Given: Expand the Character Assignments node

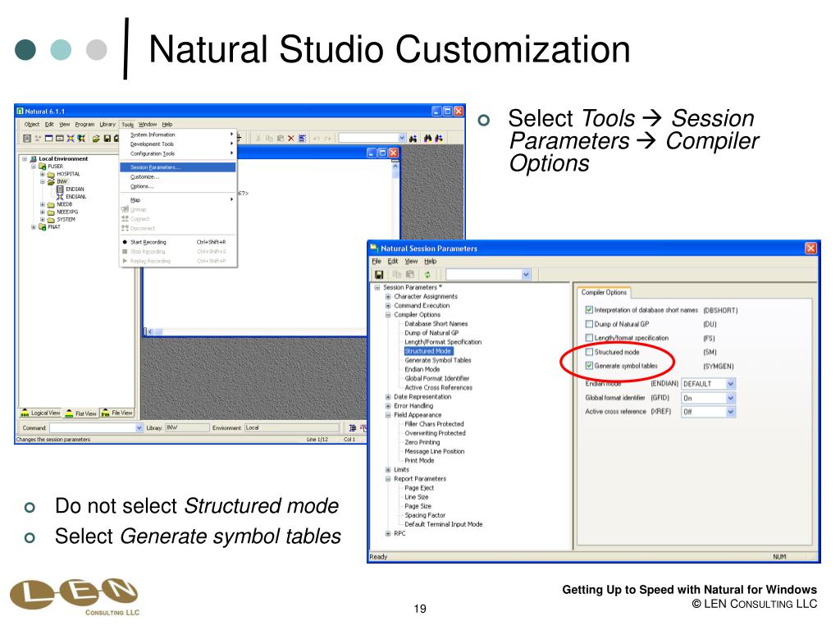Looking at the screenshot, I should (x=388, y=296).
